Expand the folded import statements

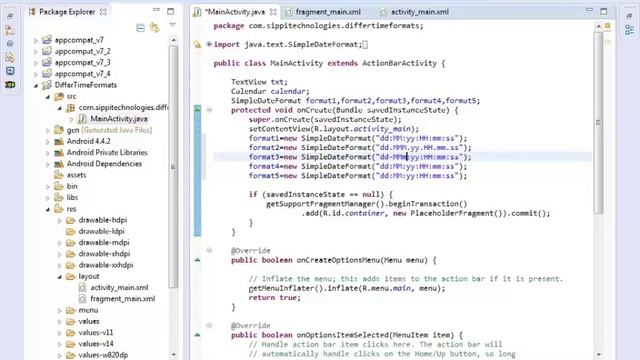point(209,44)
